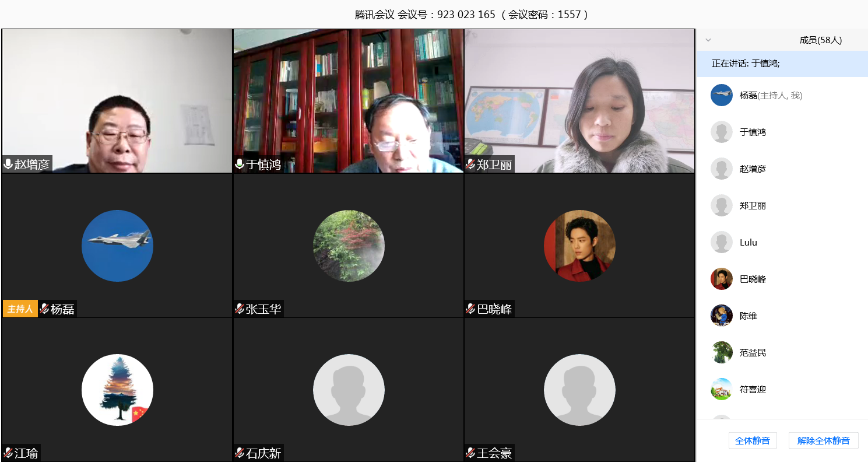This screenshot has width=868, height=462.
Task: Collapse the members panel chevron
Action: [708, 40]
